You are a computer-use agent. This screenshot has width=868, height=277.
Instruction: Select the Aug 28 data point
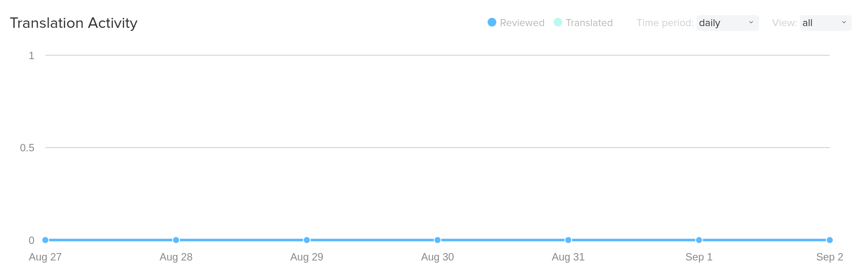(x=176, y=240)
